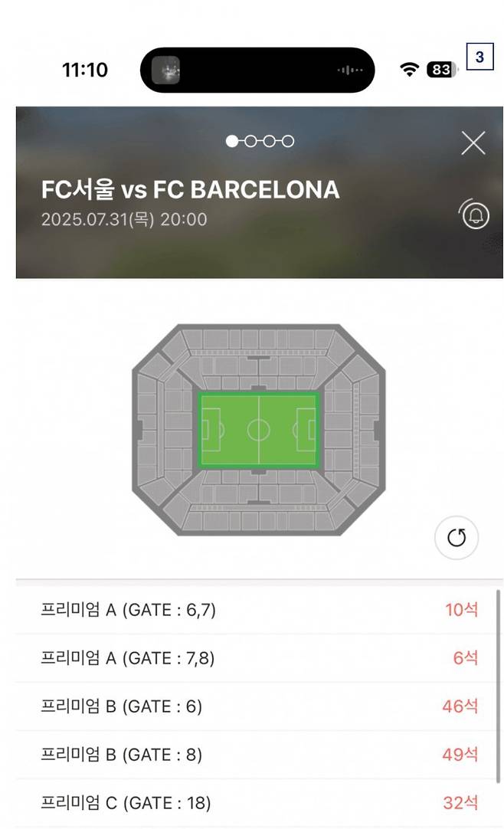Reset the stadium seat map view
The image size is (504, 829).
tap(457, 538)
